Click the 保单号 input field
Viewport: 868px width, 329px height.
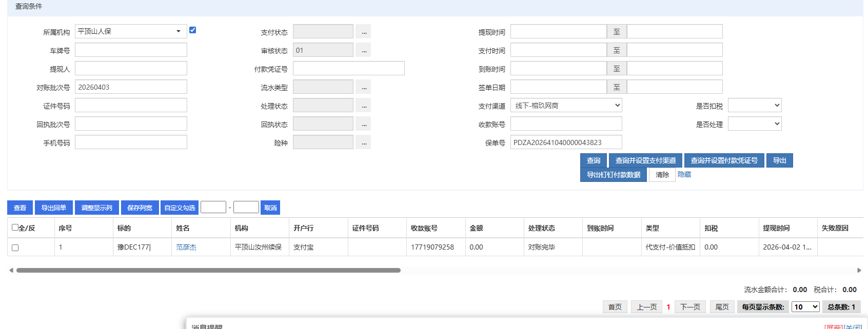click(566, 142)
